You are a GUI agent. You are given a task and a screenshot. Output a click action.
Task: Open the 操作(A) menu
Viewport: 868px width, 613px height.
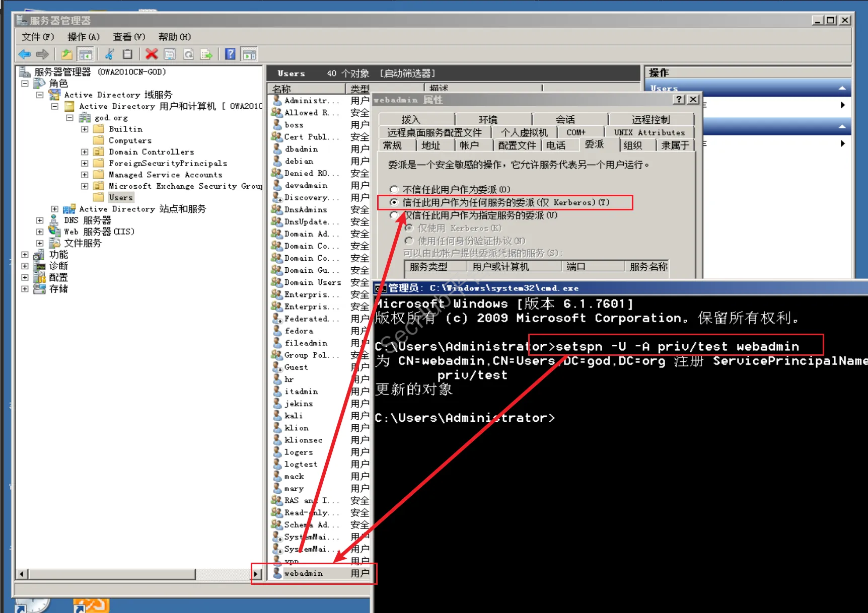click(x=84, y=37)
